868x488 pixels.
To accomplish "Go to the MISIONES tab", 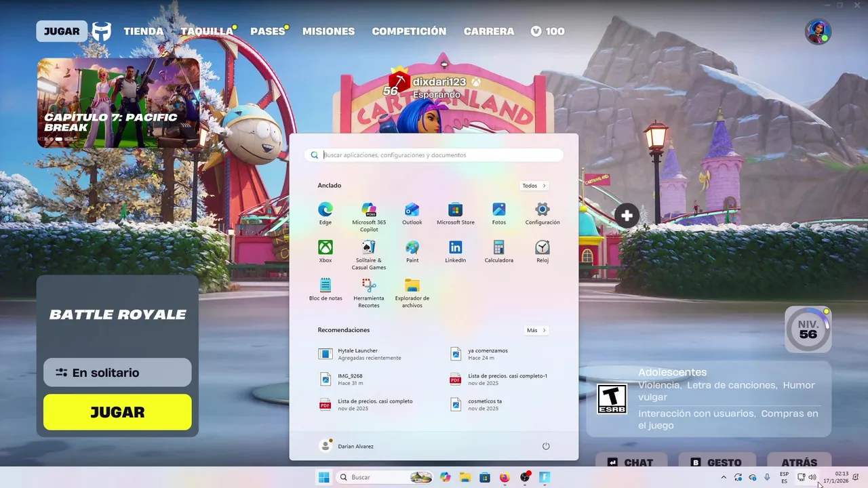I will click(329, 31).
